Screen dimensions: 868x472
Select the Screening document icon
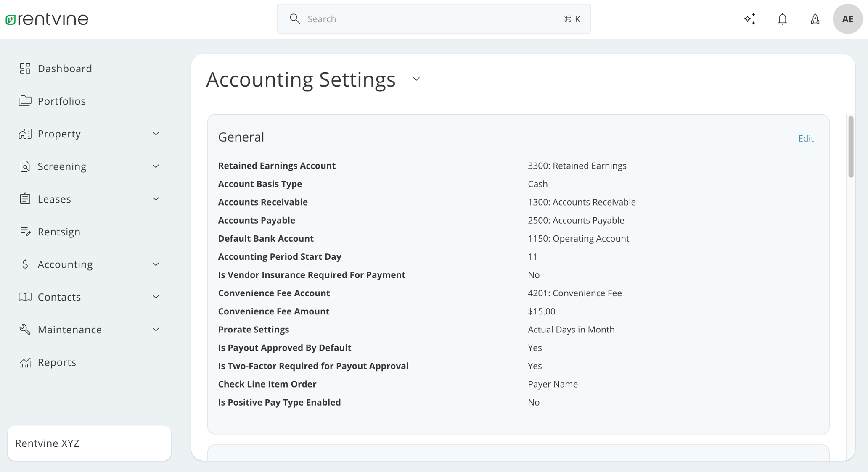tap(25, 166)
